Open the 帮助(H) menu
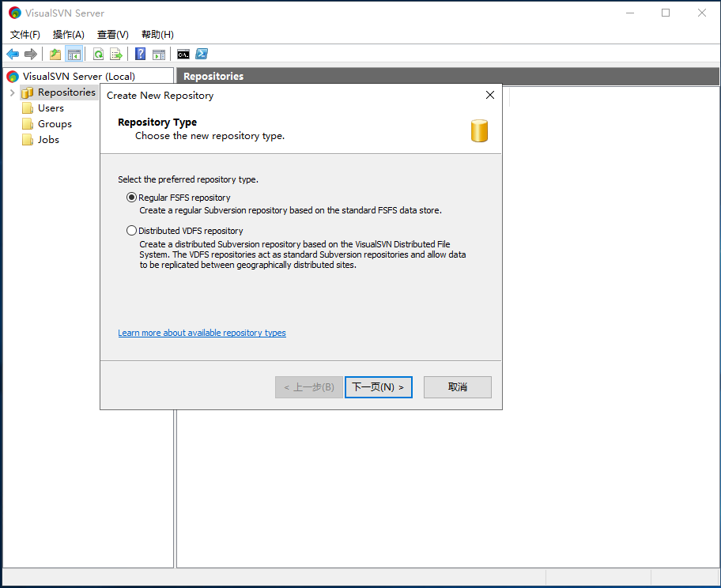Image resolution: width=721 pixels, height=588 pixels. point(157,35)
